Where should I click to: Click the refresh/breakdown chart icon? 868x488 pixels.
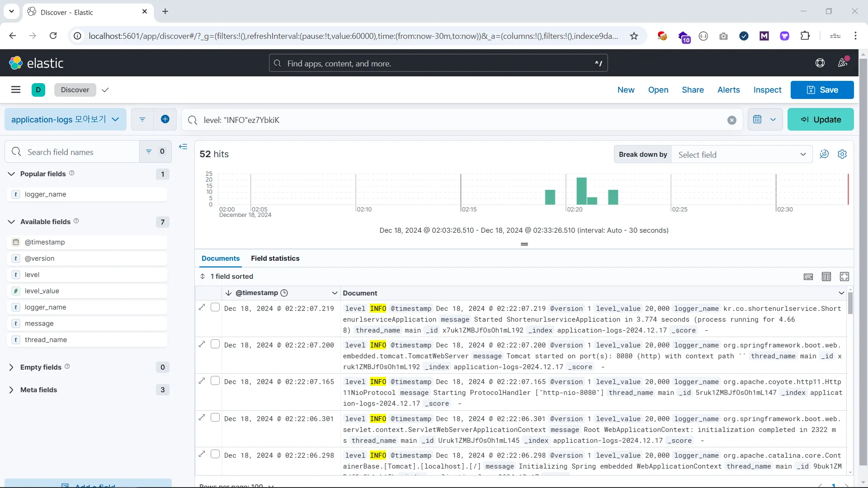coord(825,155)
